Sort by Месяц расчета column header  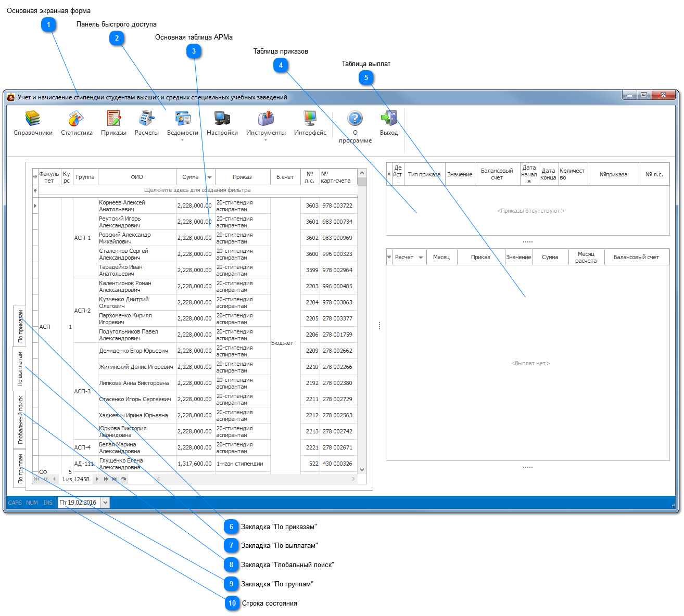pyautogui.click(x=586, y=257)
